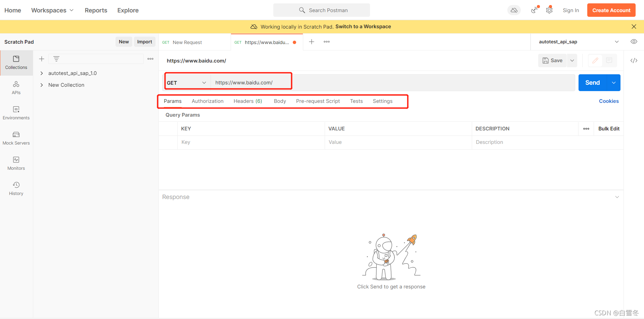The width and height of the screenshot is (644, 319).
Task: Open a new request tab with plus icon
Action: pyautogui.click(x=312, y=42)
